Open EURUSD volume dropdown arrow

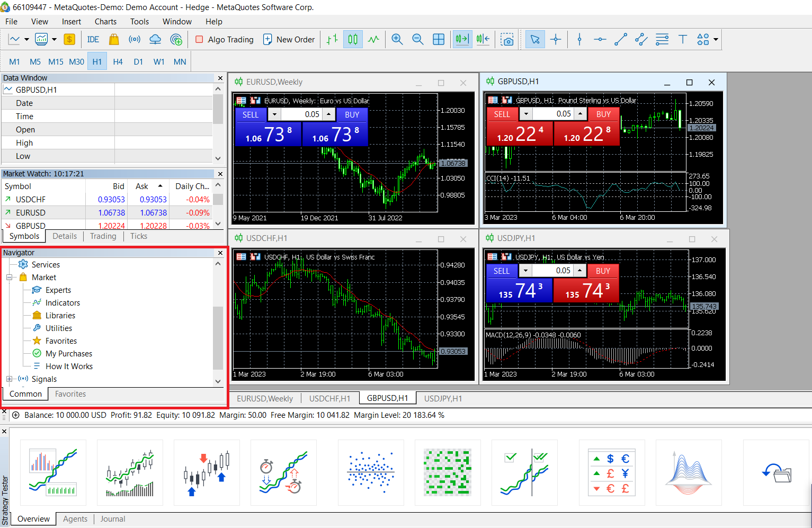(x=274, y=114)
